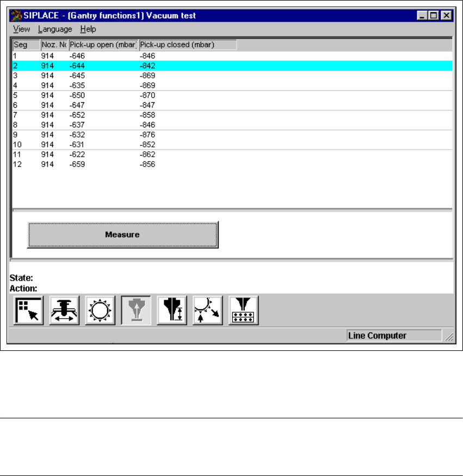Screen dimensions: 463x476
Task: Click the greyed vacuum test nozzle icon
Action: 136,310
